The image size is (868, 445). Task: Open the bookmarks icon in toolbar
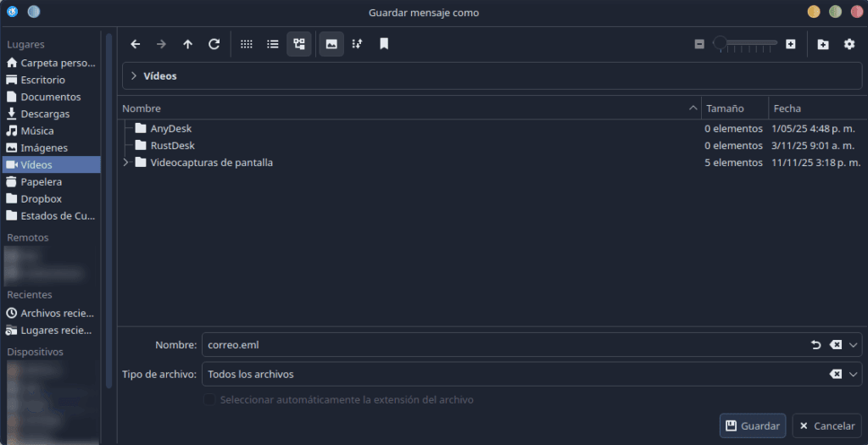click(384, 44)
